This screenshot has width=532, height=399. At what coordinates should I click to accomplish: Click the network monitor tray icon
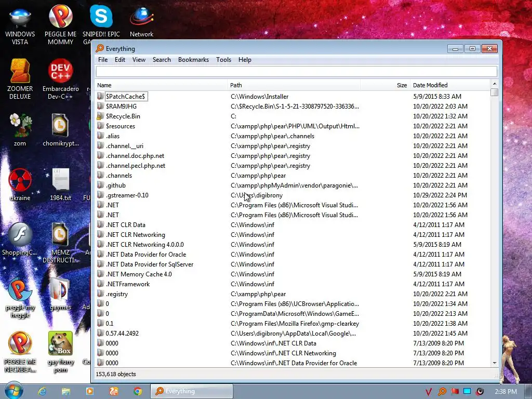(x=467, y=392)
